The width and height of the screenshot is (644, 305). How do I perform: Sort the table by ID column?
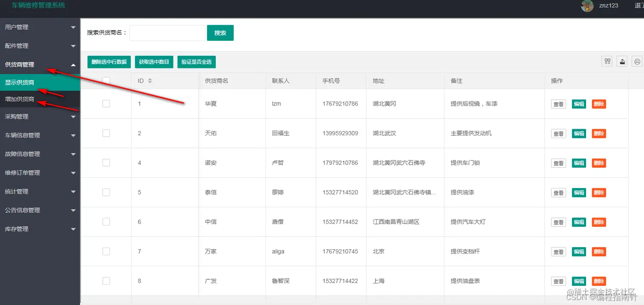tap(149, 81)
